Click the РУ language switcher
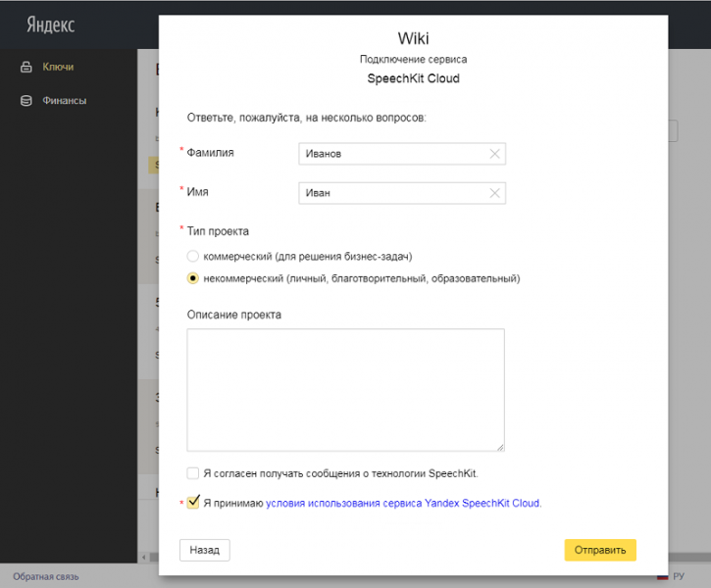 [x=679, y=576]
